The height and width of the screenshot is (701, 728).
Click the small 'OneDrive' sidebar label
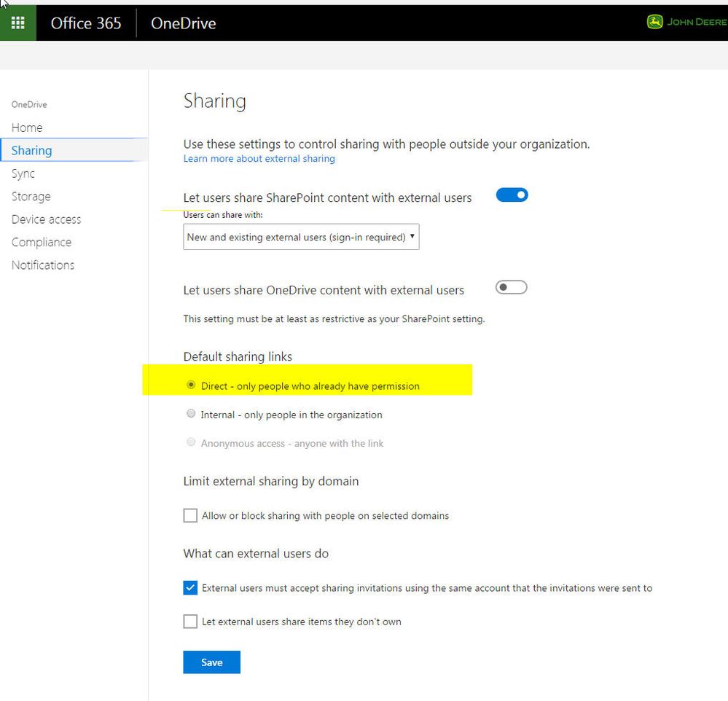(29, 104)
